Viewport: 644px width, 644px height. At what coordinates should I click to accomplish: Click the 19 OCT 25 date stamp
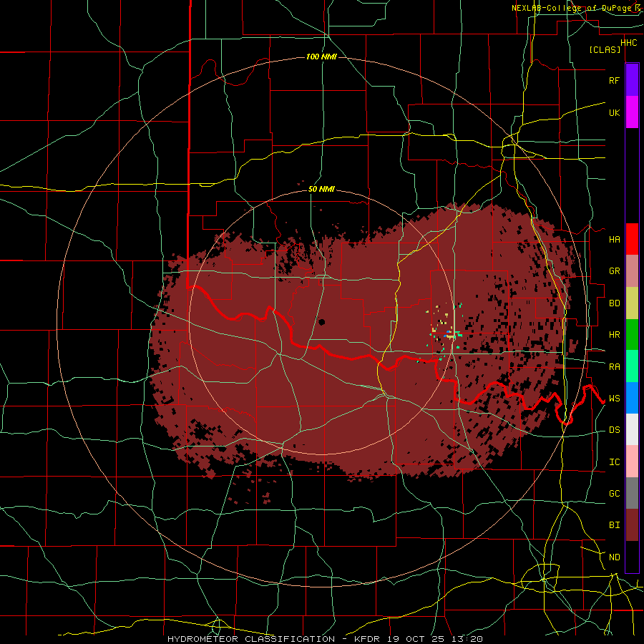coord(417,639)
